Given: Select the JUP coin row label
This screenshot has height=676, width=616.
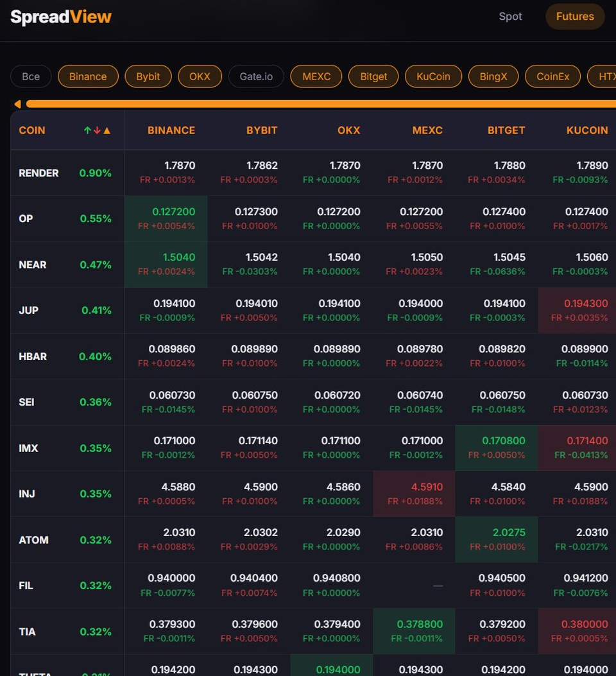Looking at the screenshot, I should click(28, 311).
